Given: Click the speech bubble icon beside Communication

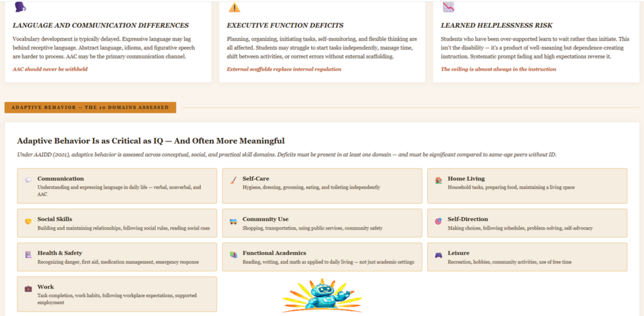Looking at the screenshot, I should click(28, 179).
